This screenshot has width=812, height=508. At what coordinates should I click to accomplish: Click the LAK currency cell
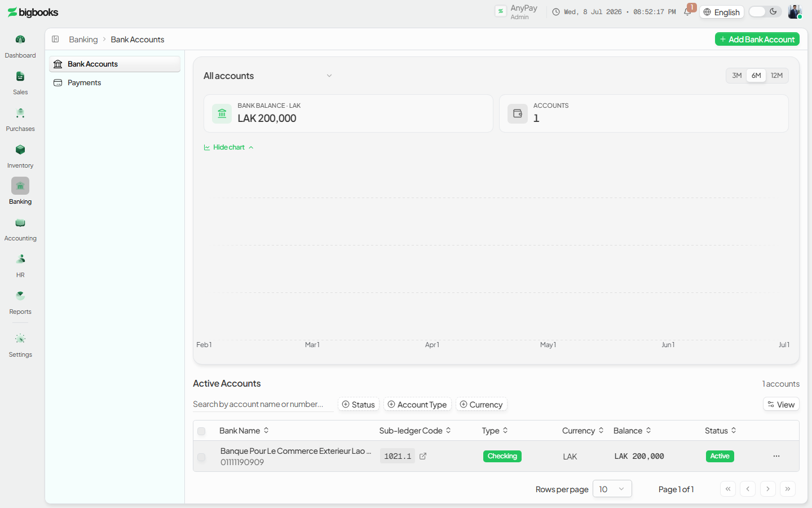pyautogui.click(x=570, y=456)
